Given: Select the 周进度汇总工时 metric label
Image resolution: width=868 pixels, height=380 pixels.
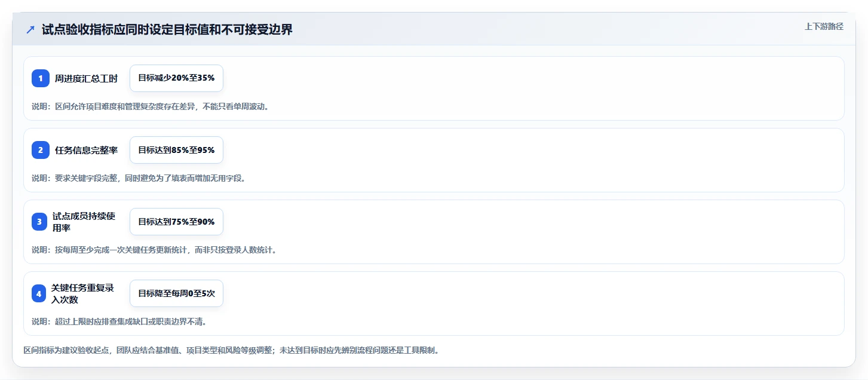Looking at the screenshot, I should pyautogui.click(x=87, y=78).
